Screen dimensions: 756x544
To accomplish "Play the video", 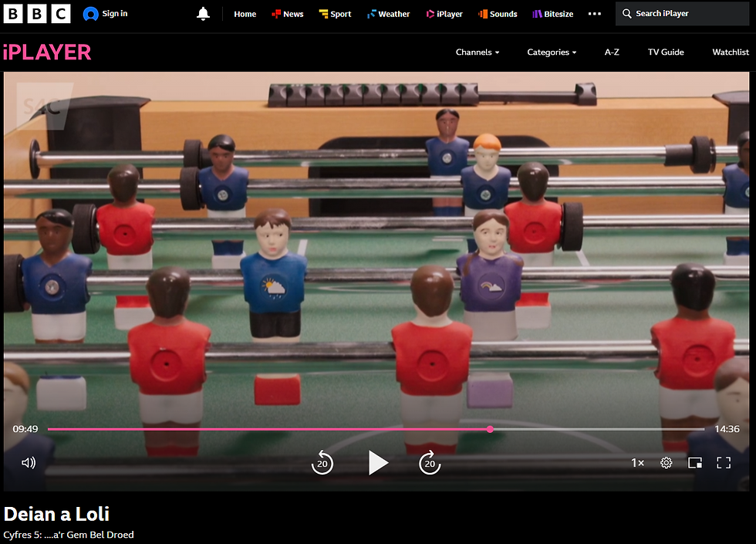I will click(x=378, y=463).
